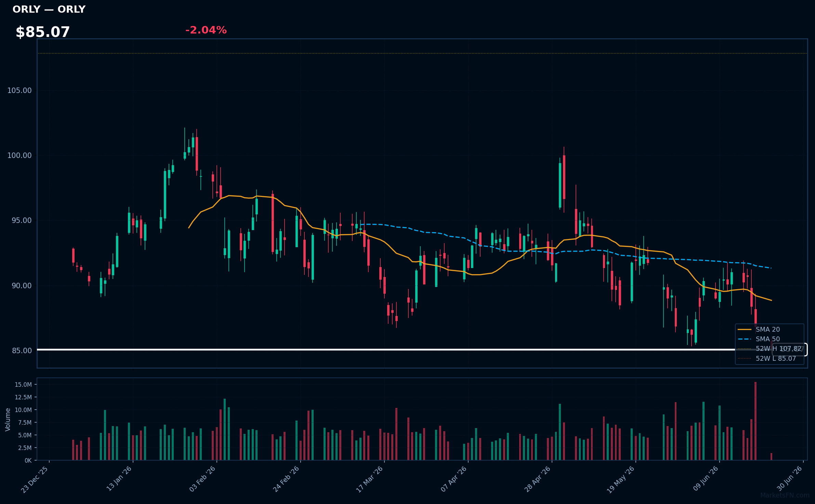Click the 30 Jun '26 date label

click(789, 479)
